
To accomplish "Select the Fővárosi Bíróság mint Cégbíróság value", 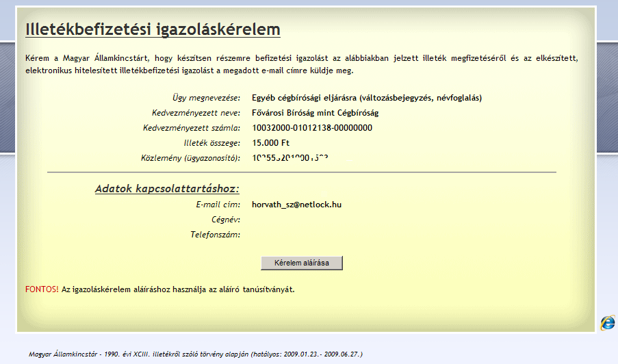I will pyautogui.click(x=316, y=113).
